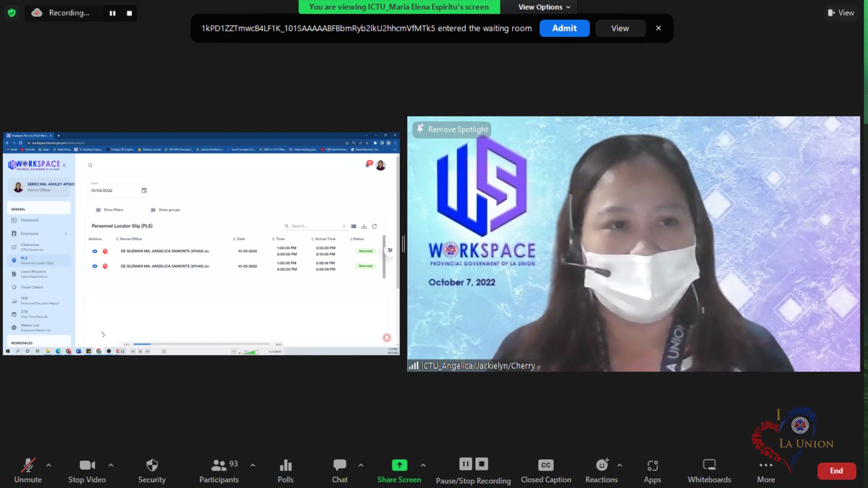The image size is (868, 488).
Task: Pause recording from the bottom toolbar
Action: tap(465, 464)
